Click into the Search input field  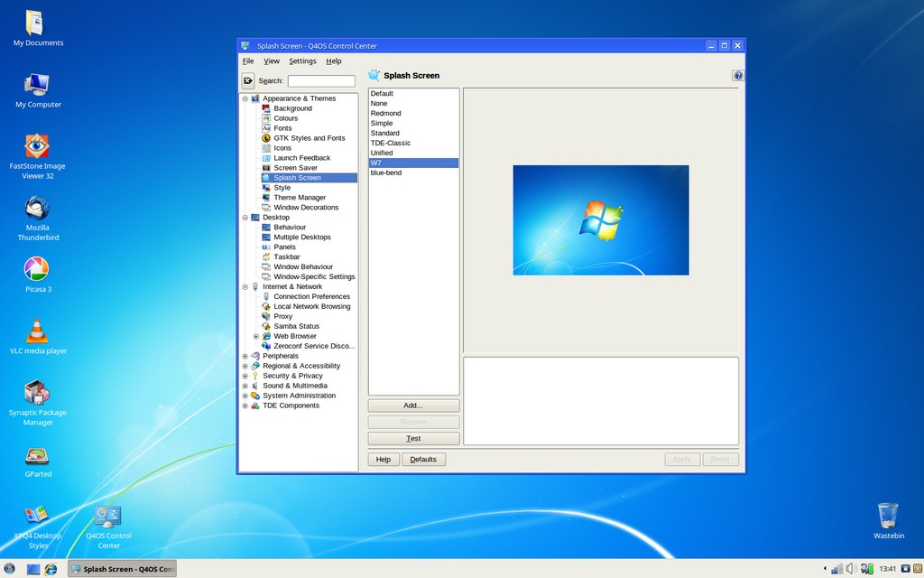[x=321, y=80]
